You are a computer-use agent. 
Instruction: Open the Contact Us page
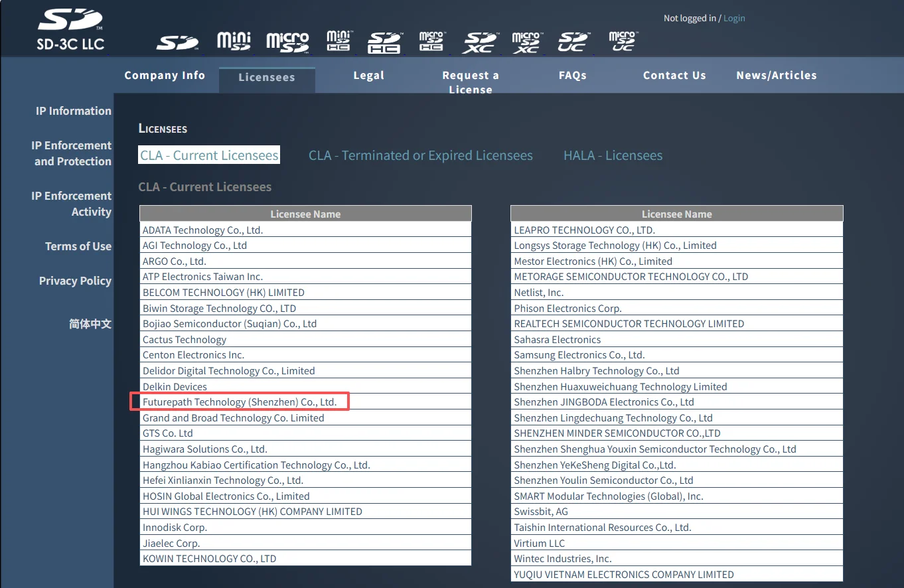(674, 75)
